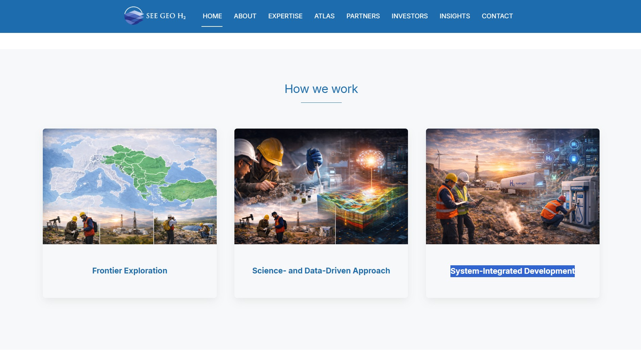641x364 pixels.
Task: Click the SEE GEO H2 logo text
Action: coord(166,16)
